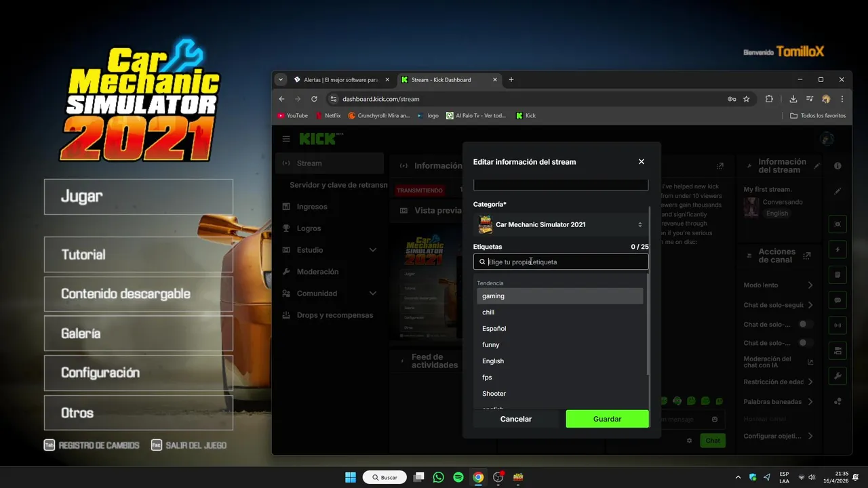Image resolution: width=868 pixels, height=488 pixels.
Task: Click the broadcast signal icon in right rail
Action: coord(837,325)
